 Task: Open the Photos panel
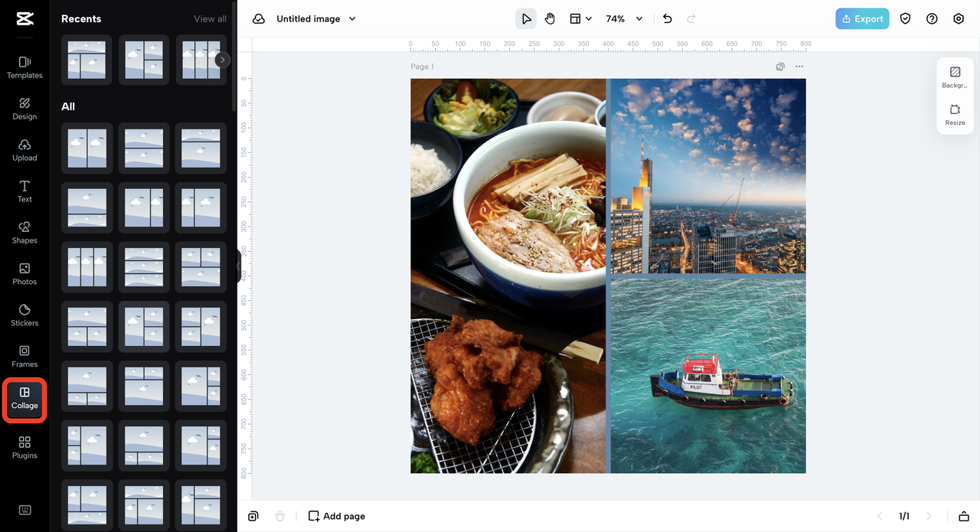tap(24, 274)
